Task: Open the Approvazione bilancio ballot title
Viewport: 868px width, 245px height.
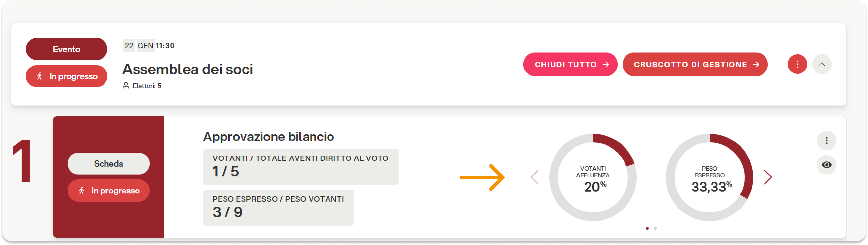Action: tap(268, 136)
